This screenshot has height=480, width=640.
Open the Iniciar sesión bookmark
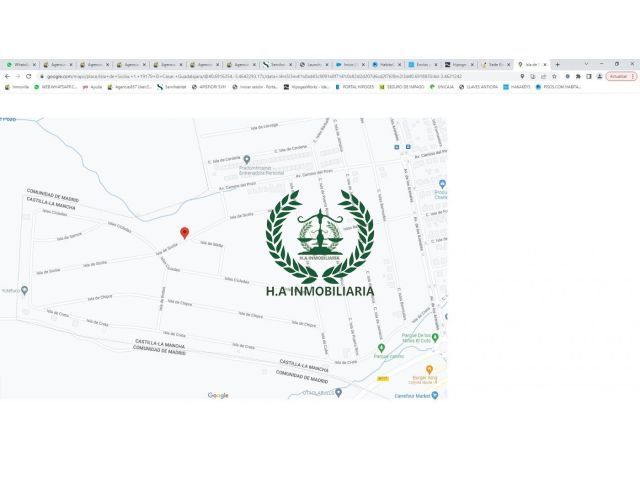255,87
